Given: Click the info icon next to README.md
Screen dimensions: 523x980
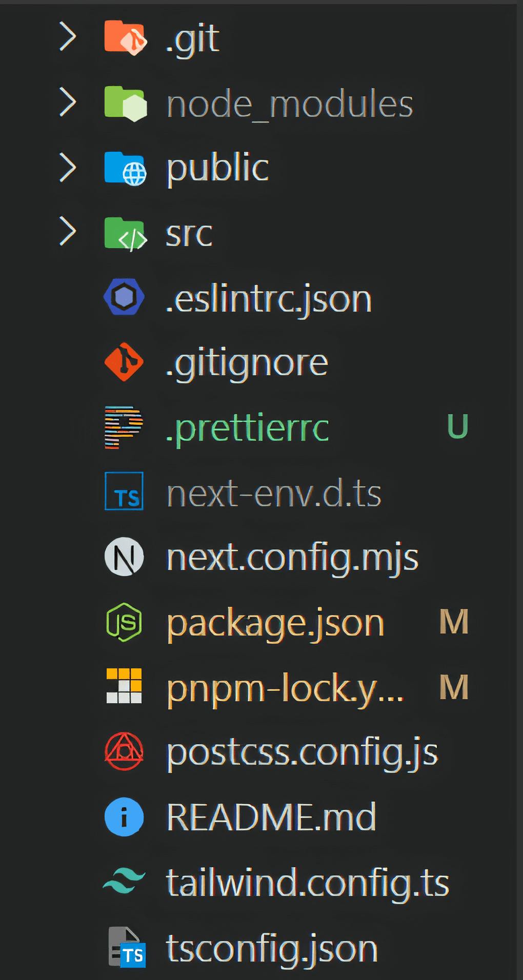Looking at the screenshot, I should click(124, 816).
